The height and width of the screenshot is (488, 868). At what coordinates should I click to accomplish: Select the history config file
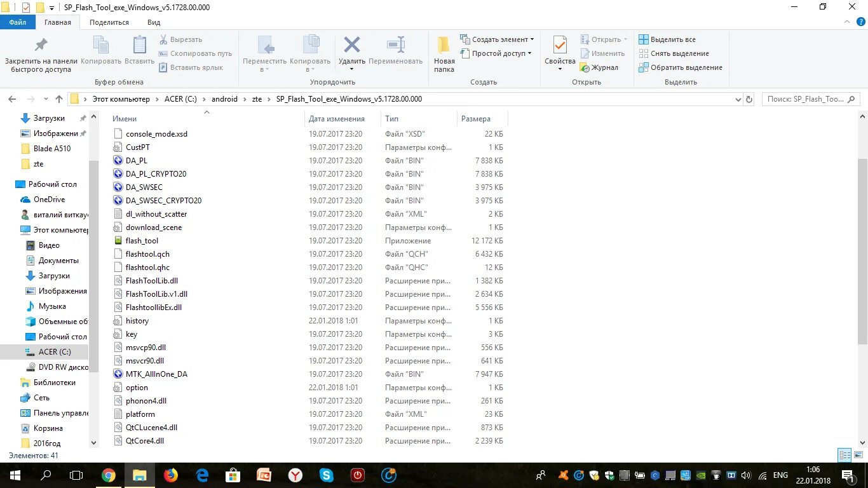(x=137, y=321)
